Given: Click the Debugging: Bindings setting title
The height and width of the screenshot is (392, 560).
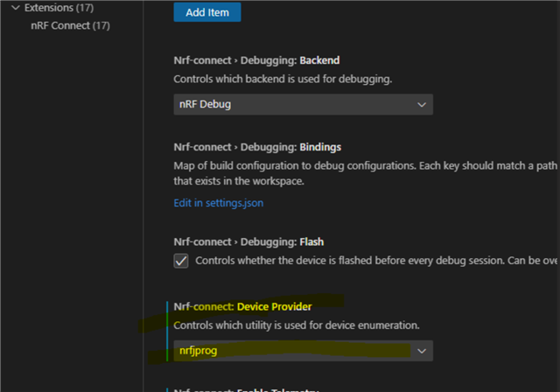Looking at the screenshot, I should (x=257, y=147).
